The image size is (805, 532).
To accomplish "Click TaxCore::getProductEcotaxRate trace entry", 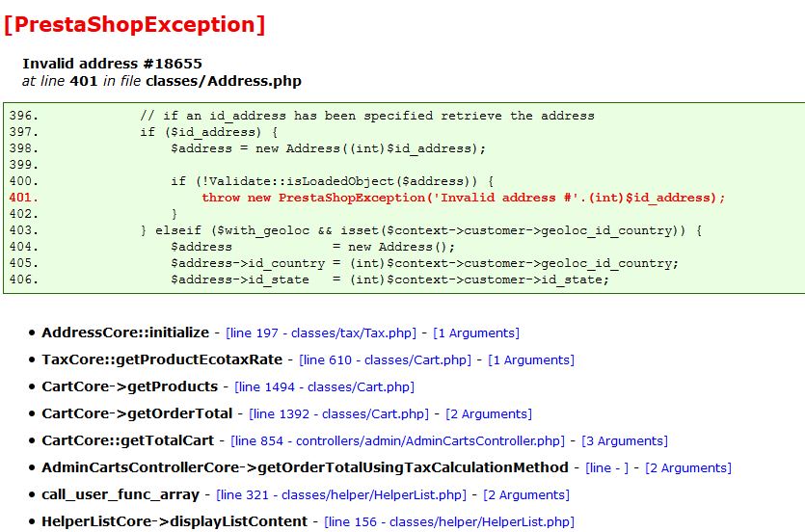I will click(162, 359).
